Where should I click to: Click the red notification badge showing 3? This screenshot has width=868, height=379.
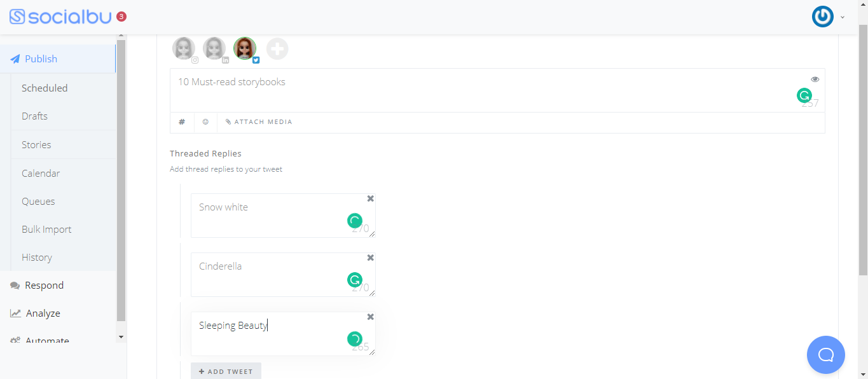click(121, 17)
